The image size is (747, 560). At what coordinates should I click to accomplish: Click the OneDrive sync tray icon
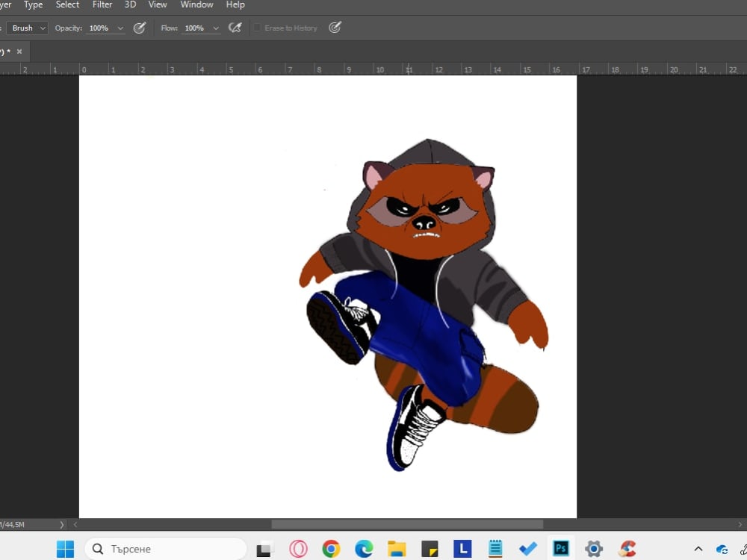(x=722, y=550)
